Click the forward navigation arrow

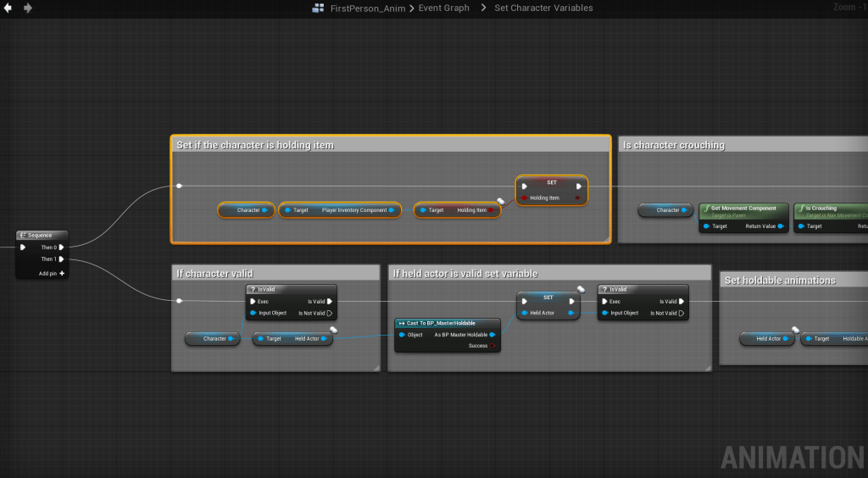(28, 8)
